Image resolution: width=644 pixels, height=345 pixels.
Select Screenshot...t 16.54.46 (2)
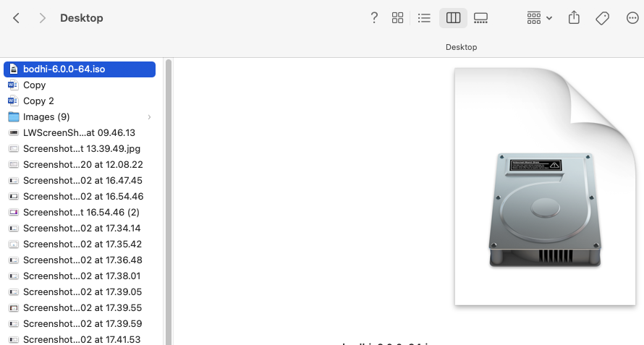80,213
